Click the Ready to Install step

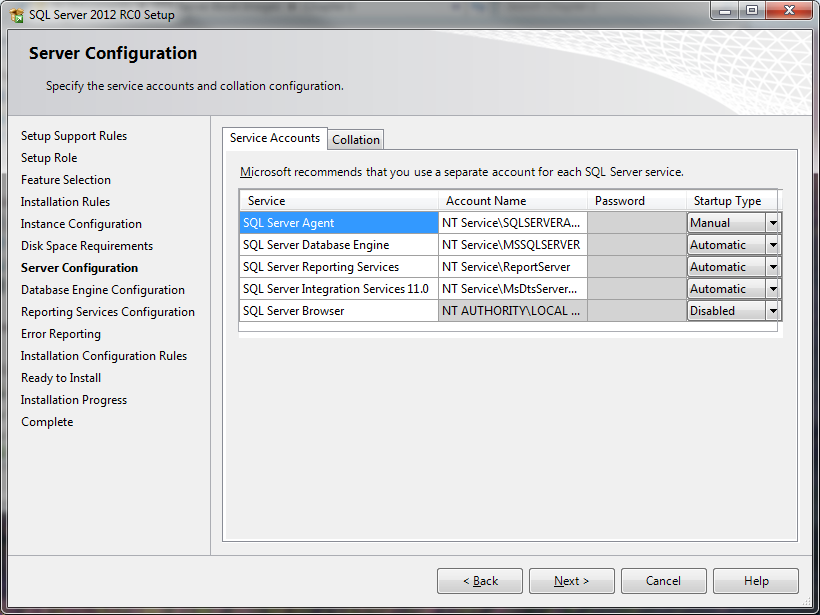coord(61,378)
